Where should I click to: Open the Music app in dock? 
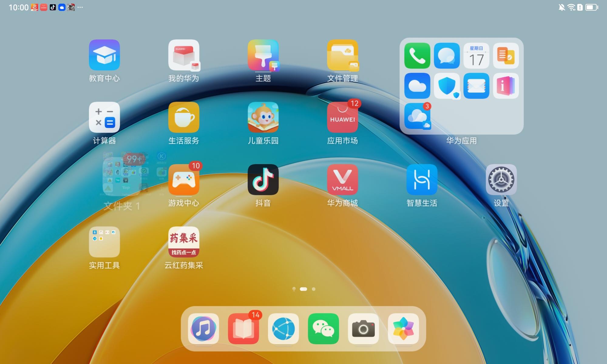[203, 329]
